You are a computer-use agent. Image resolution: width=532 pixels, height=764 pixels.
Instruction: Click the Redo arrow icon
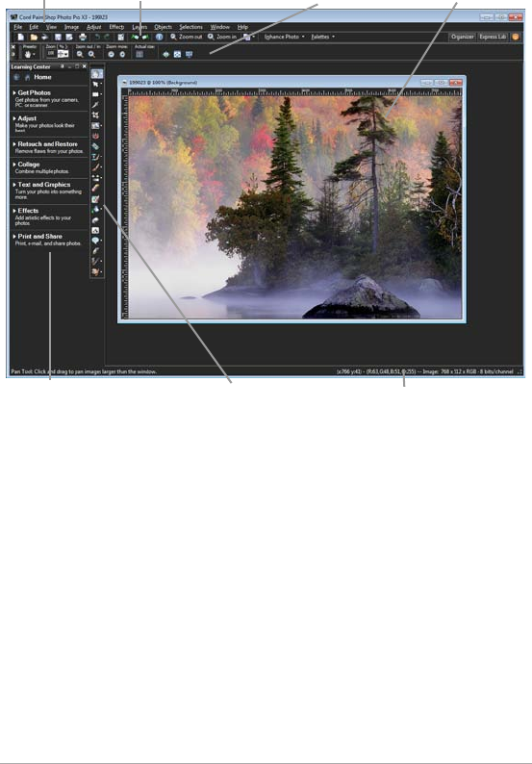(106, 37)
